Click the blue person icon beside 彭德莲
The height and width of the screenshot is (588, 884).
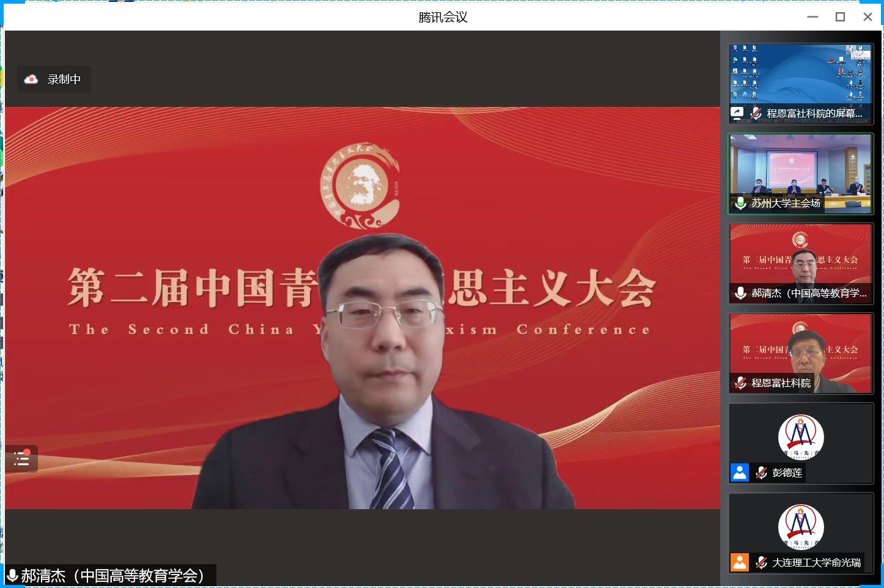[740, 472]
